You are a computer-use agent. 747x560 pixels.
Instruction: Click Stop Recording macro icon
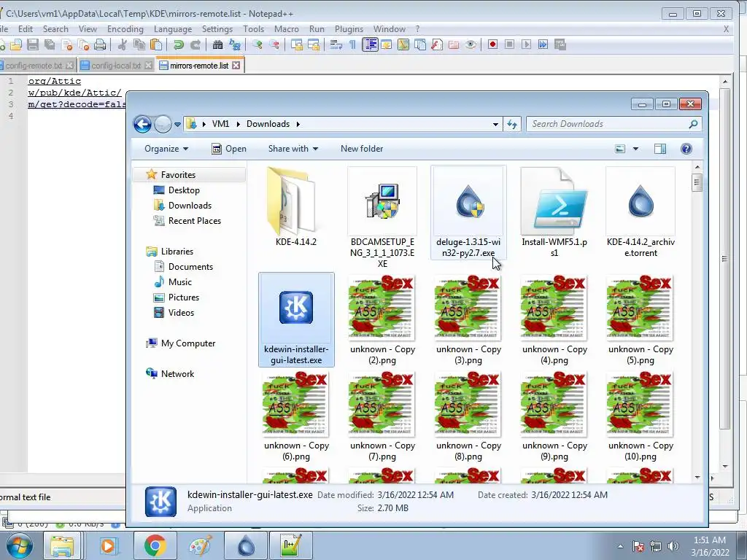[509, 44]
